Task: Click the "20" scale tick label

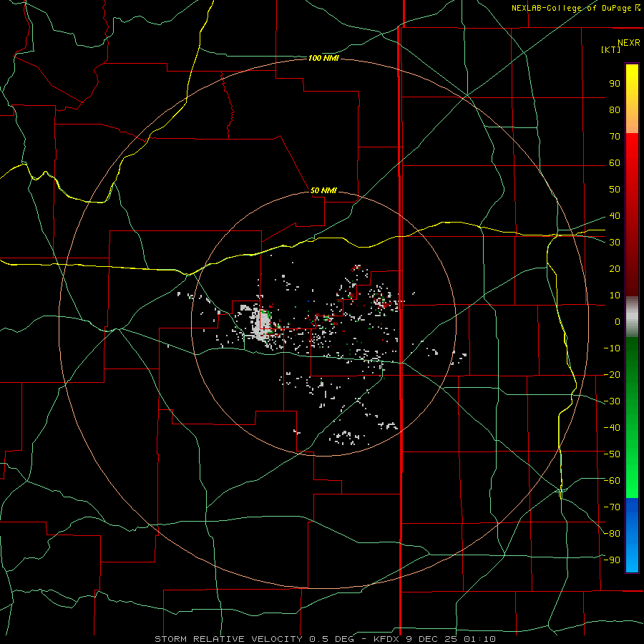Action: click(615, 269)
